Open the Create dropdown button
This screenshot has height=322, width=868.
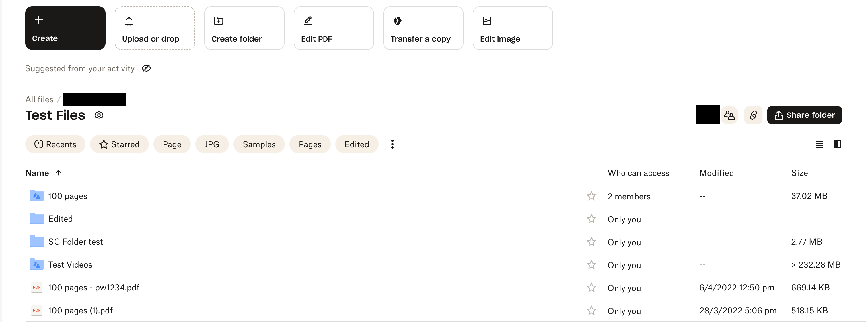[x=65, y=28]
